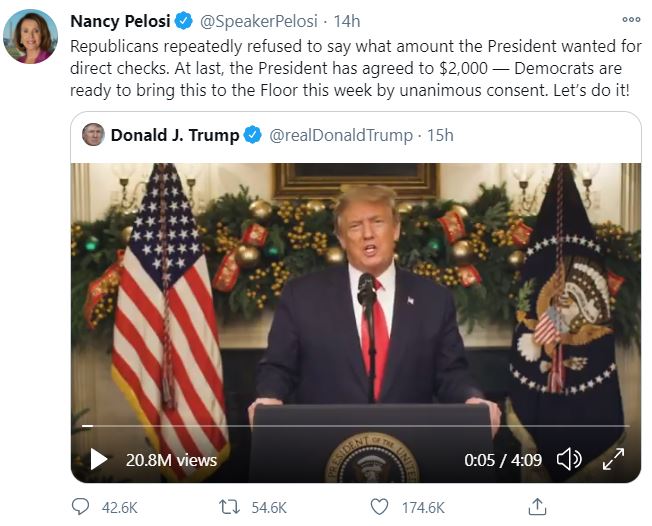
Task: Click the 42.6K replies count
Action: click(x=120, y=507)
